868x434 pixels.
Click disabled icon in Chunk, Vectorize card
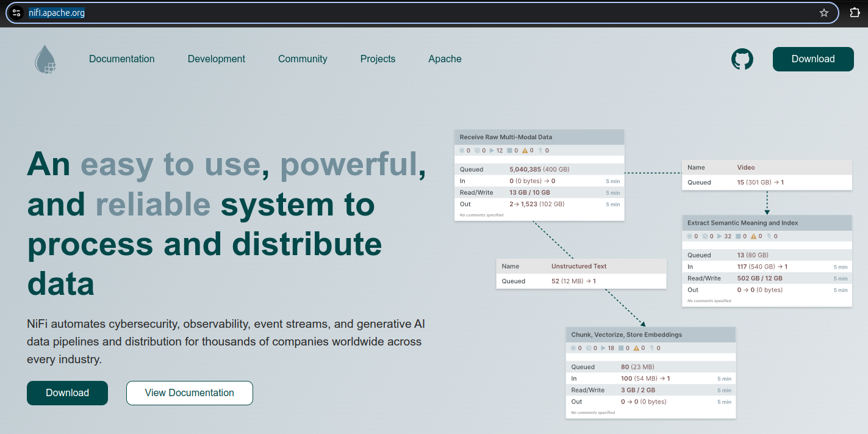pyautogui.click(x=651, y=349)
